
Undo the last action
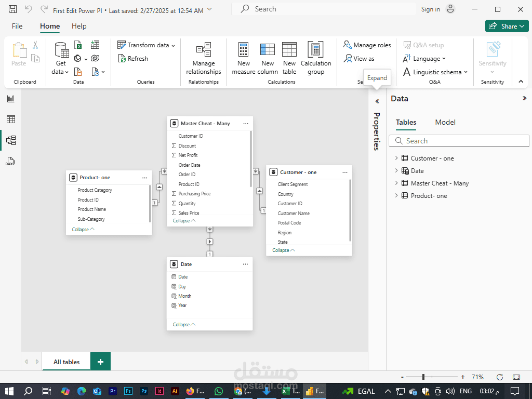pos(28,9)
